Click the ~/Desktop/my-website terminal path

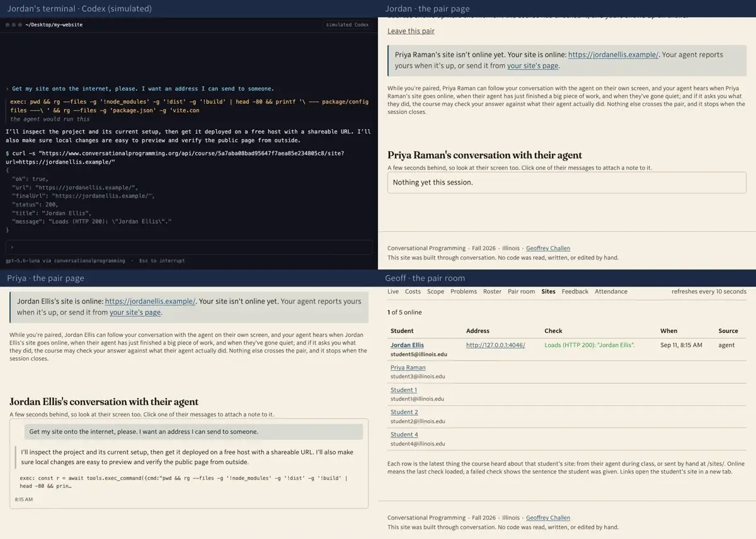point(54,25)
